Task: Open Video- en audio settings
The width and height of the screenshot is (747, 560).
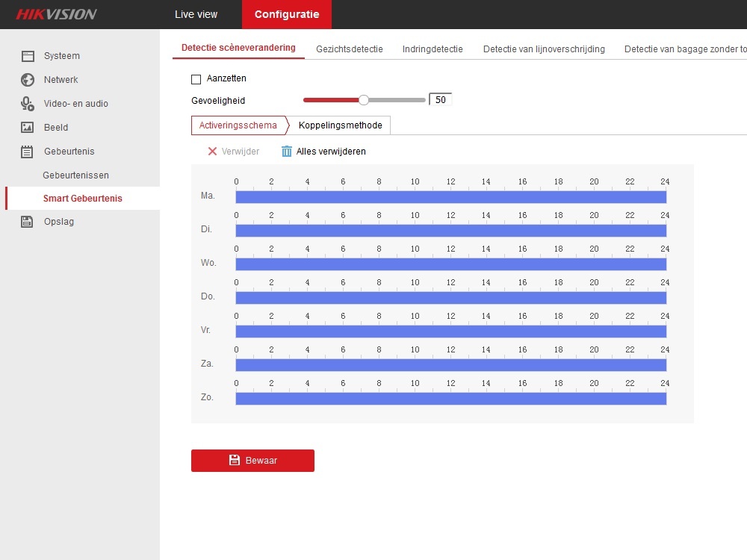Action: tap(75, 103)
